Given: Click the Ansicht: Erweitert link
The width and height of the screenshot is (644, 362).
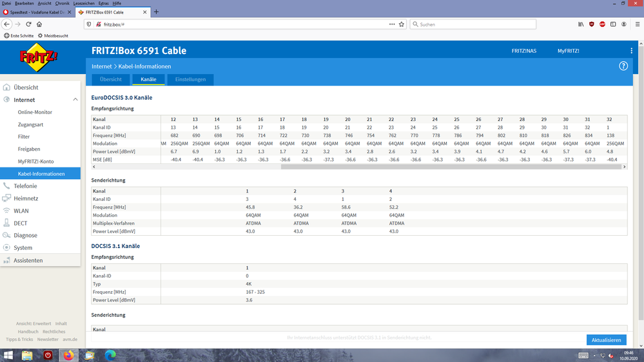Looking at the screenshot, I should point(34,323).
